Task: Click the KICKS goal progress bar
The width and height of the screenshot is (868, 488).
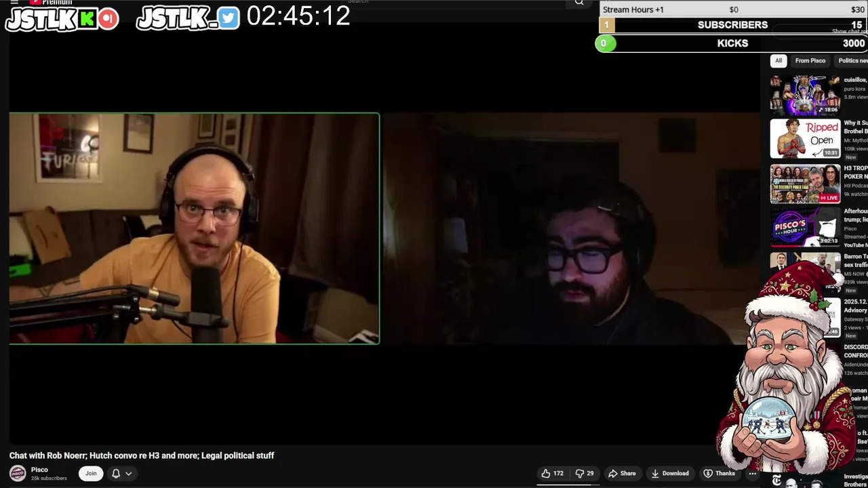Action: click(732, 43)
